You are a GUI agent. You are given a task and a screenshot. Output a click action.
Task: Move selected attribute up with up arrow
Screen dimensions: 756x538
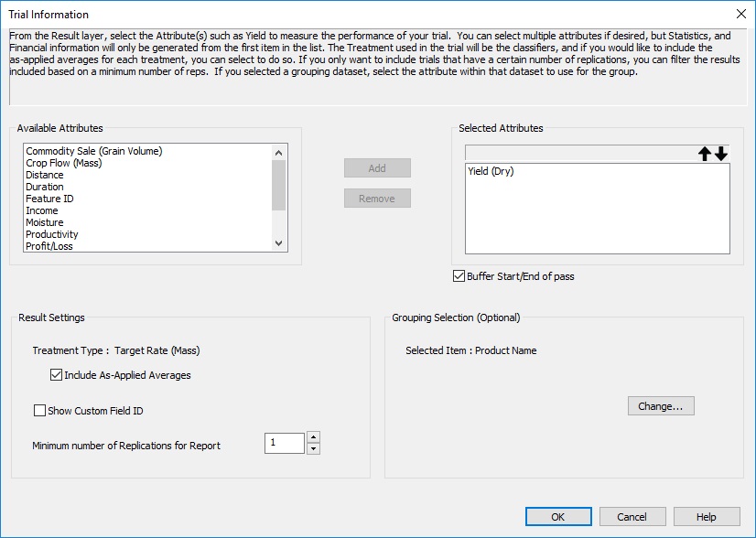(x=705, y=154)
